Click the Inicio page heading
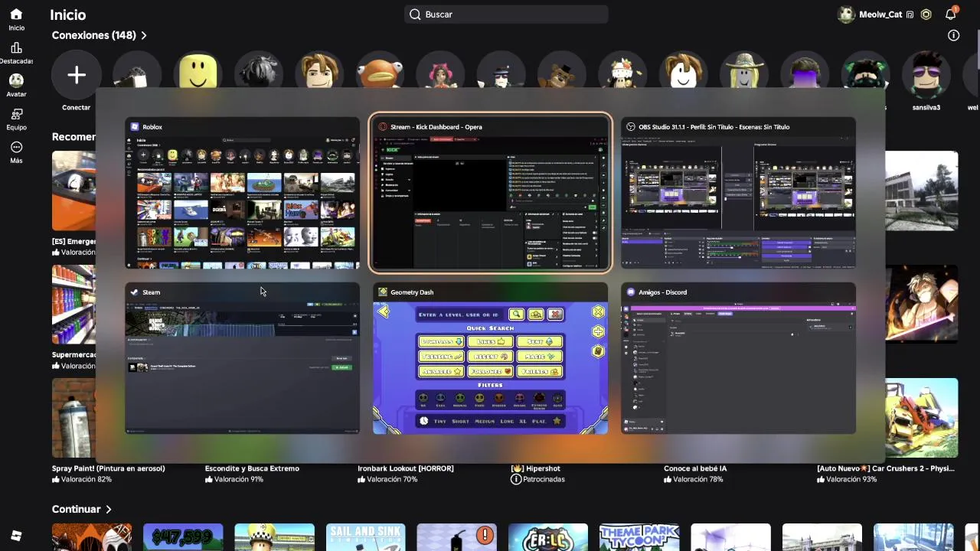 tap(68, 15)
